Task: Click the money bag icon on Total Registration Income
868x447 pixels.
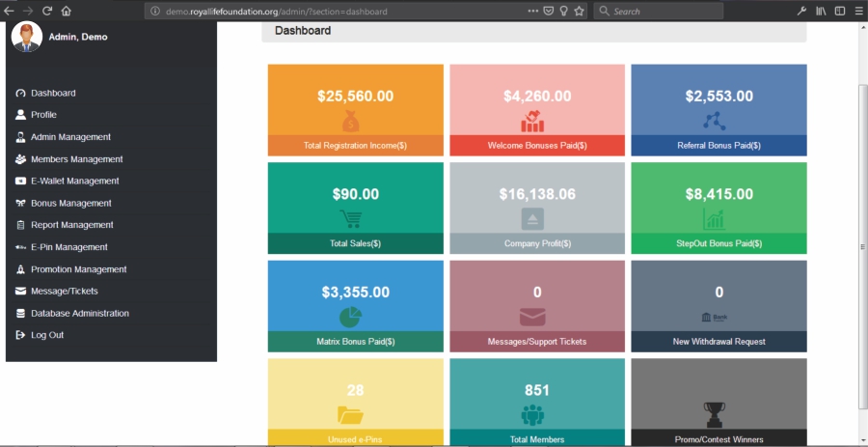Action: click(x=355, y=122)
